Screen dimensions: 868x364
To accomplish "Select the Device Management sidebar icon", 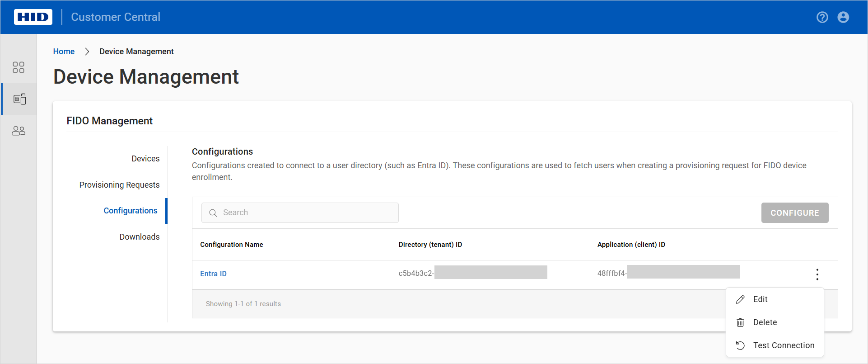I will 19,99.
